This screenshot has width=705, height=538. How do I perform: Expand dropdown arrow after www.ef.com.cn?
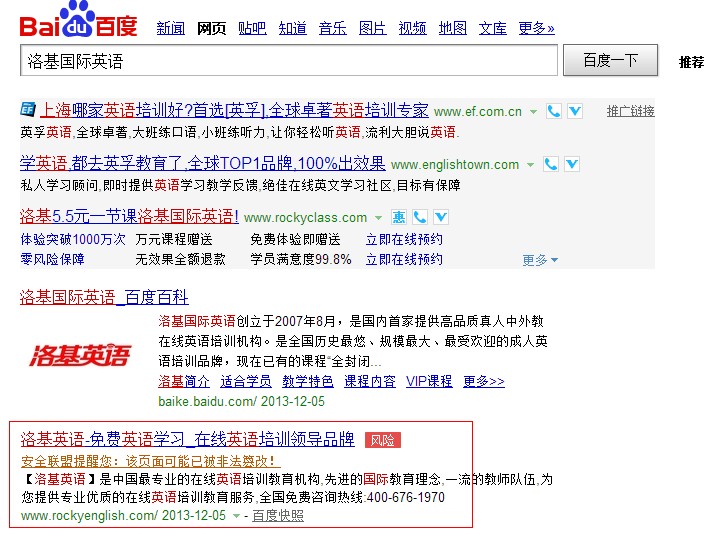pos(533,112)
